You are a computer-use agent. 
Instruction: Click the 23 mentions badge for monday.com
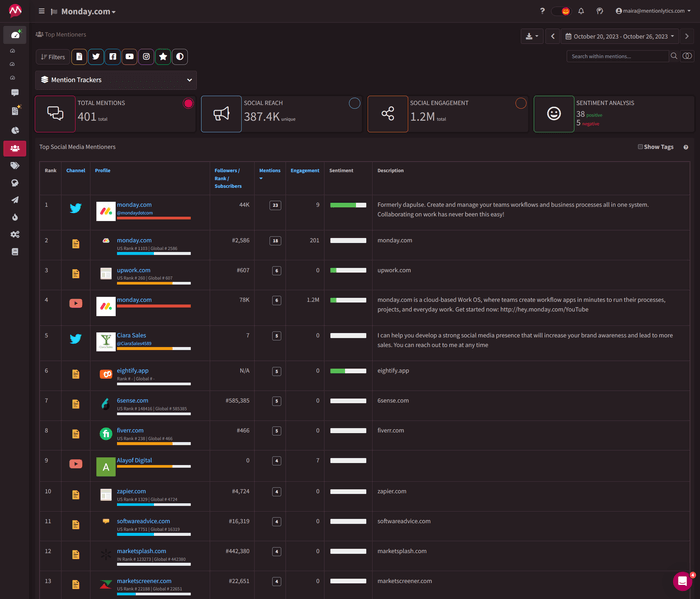pos(275,205)
